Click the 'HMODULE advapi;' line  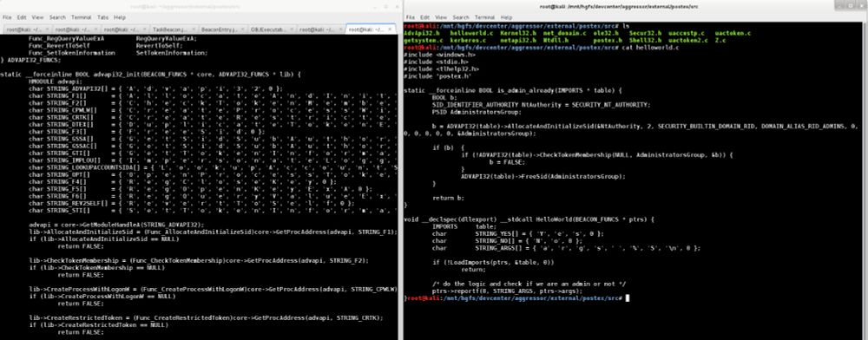[56, 82]
